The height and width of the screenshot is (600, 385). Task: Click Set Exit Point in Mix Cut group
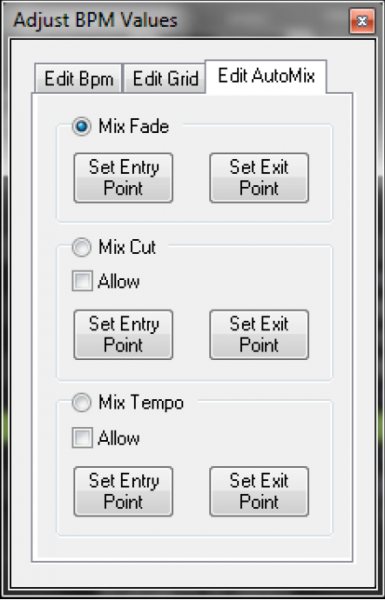(259, 335)
